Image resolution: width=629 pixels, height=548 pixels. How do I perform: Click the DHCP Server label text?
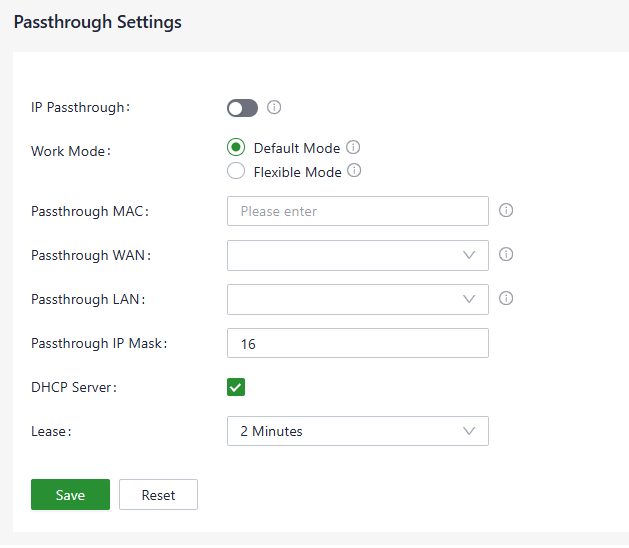(x=74, y=387)
